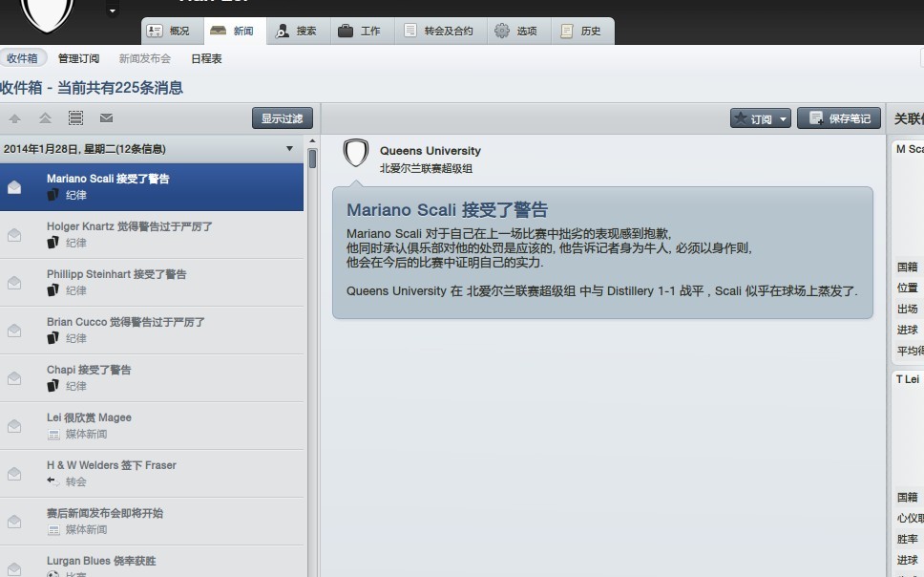
Task: Click discipline cards icon under Holger Knartz
Action: pos(53,243)
